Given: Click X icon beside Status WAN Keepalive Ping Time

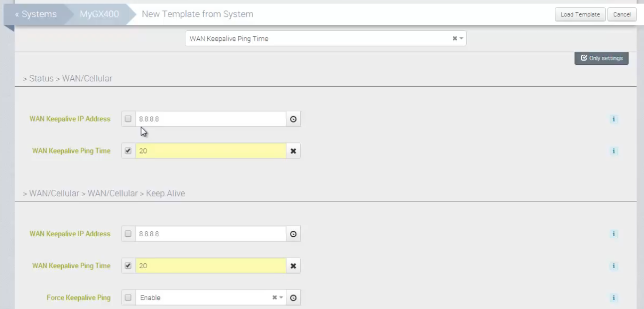Looking at the screenshot, I should click(293, 151).
